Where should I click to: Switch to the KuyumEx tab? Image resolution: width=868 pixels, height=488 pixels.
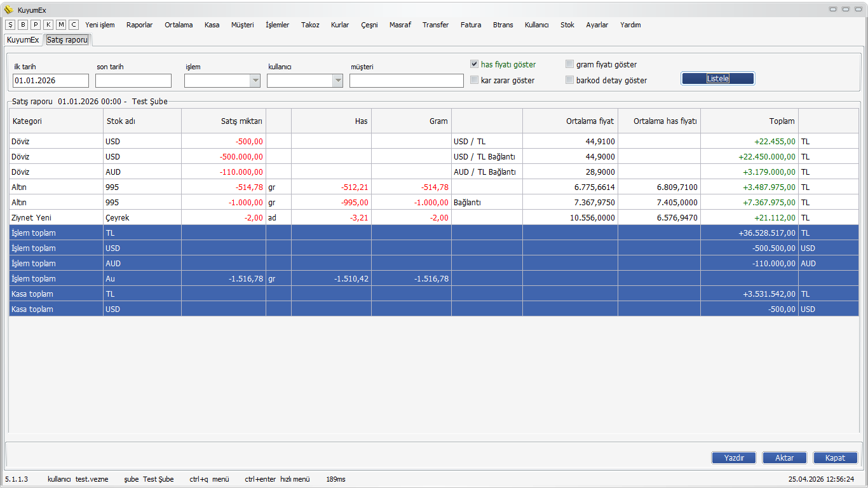point(23,39)
